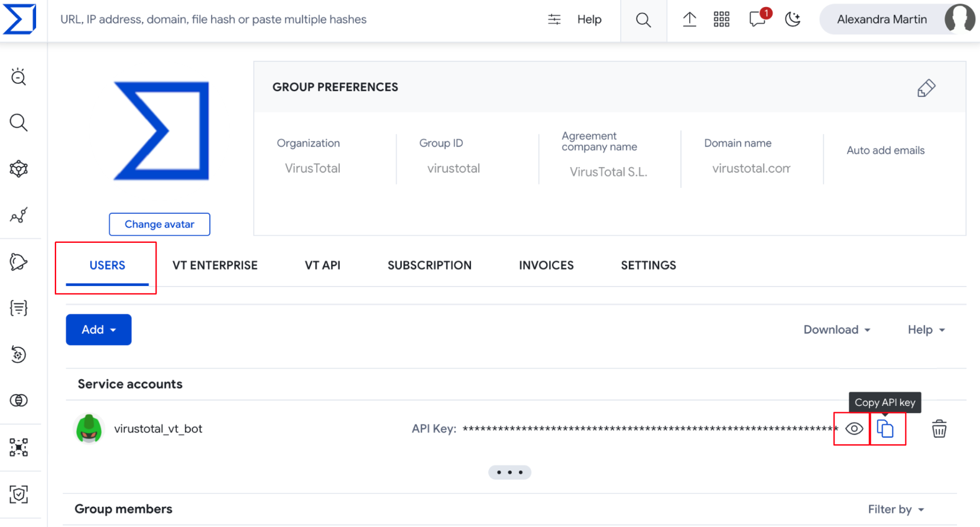980x527 pixels.
Task: Open the SETTINGS tab
Action: tap(648, 265)
